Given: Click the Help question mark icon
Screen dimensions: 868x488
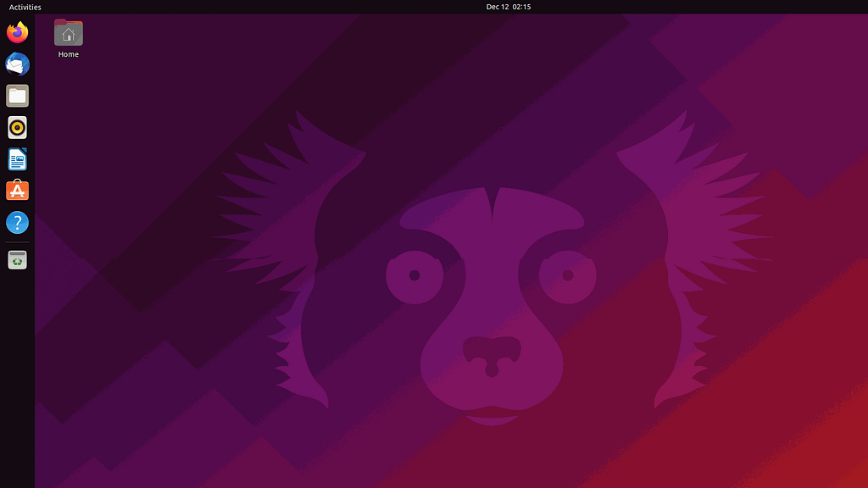Looking at the screenshot, I should pyautogui.click(x=17, y=223).
